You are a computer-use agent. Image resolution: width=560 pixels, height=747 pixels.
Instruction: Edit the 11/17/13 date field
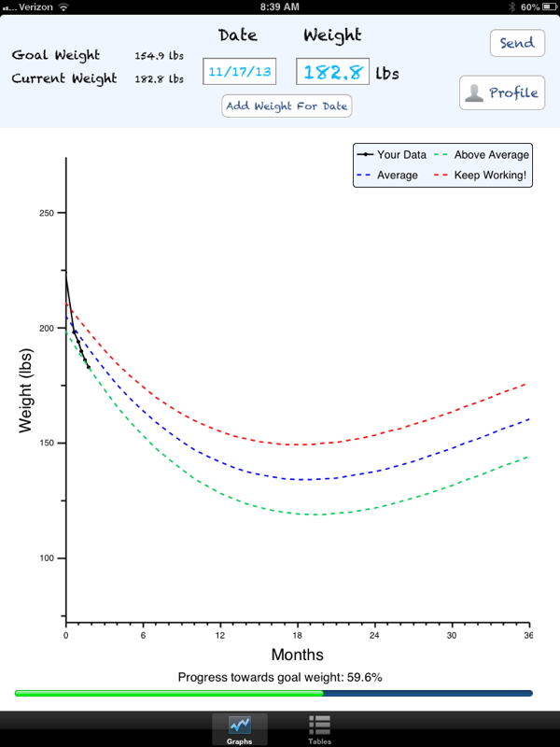point(240,72)
